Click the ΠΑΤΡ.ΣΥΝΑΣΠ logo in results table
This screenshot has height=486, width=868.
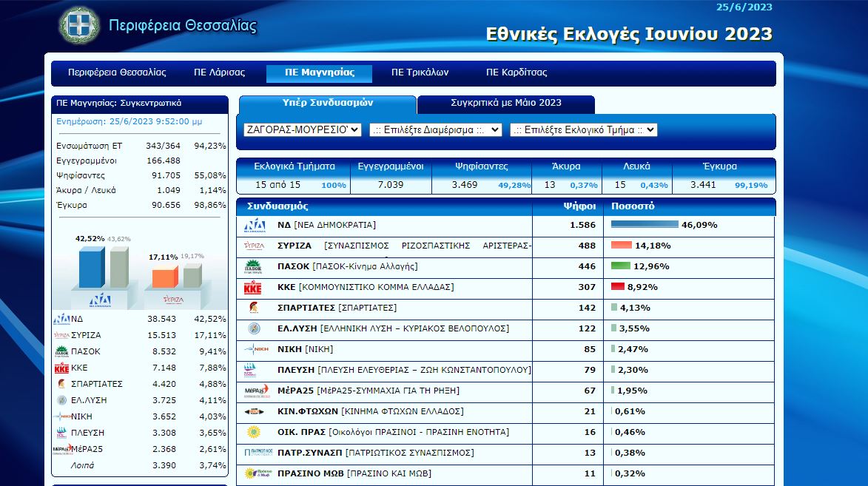[258, 453]
